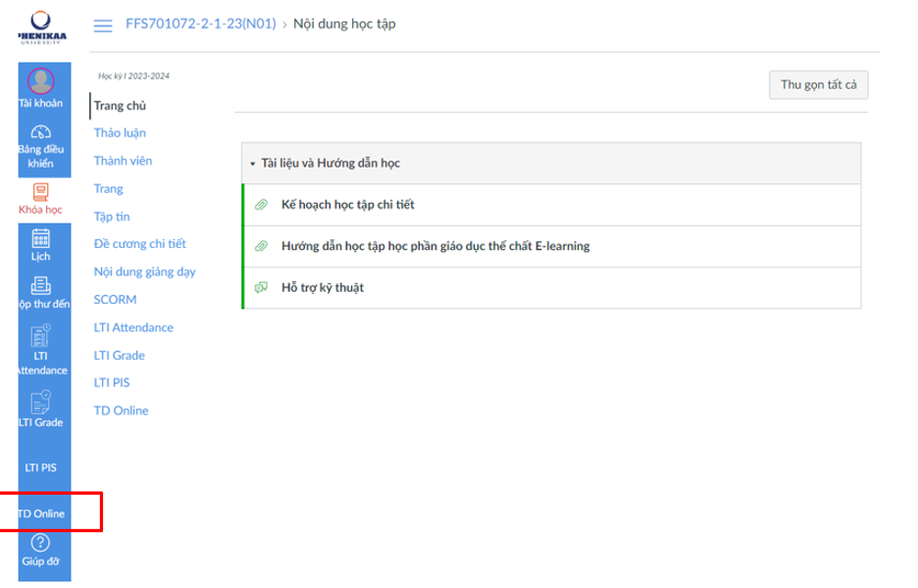Collapse the Tài liệu và Hướng dẫn học module
This screenshot has height=588, width=918.
(252, 164)
